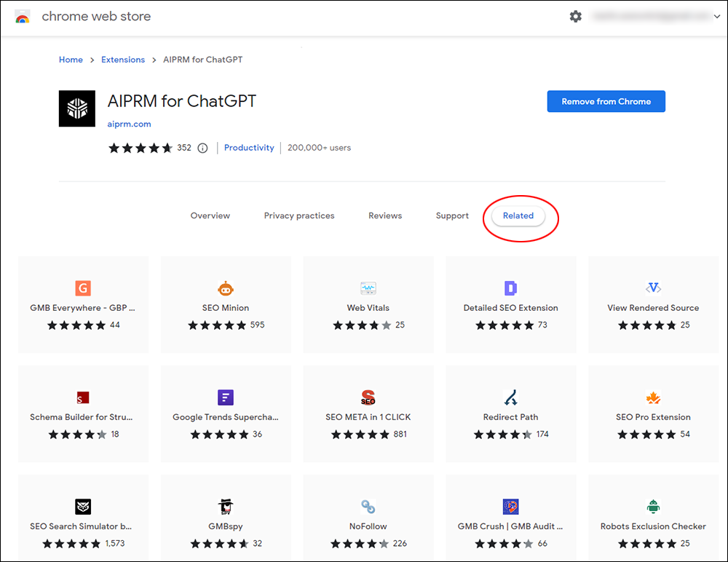Open Robots Exclusion Checker title

(x=653, y=526)
